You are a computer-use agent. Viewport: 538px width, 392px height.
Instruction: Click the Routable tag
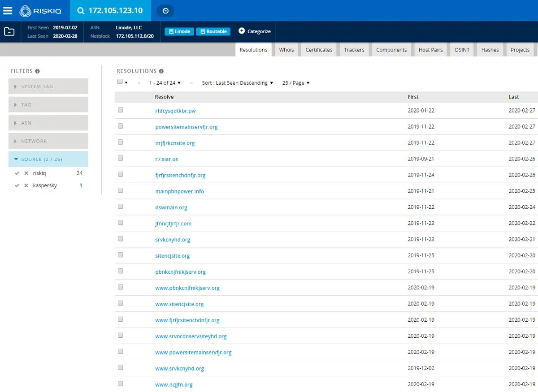click(x=213, y=31)
